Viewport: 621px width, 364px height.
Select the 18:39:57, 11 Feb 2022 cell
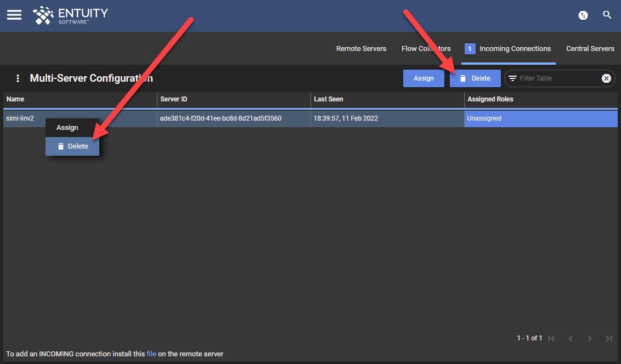387,118
